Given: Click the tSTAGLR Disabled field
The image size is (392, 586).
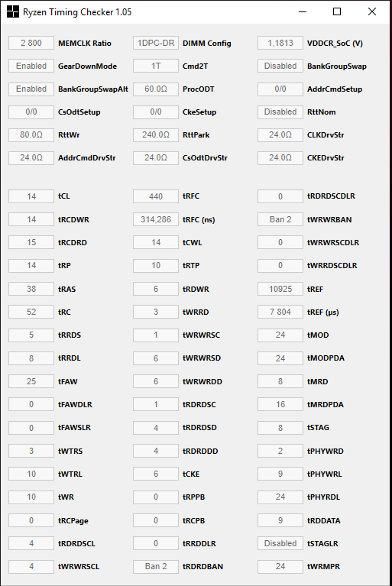Looking at the screenshot, I should [280, 543].
